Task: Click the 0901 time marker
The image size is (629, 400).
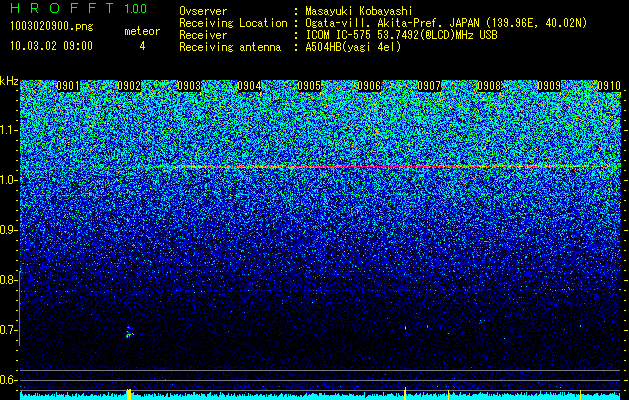Action: [x=68, y=86]
